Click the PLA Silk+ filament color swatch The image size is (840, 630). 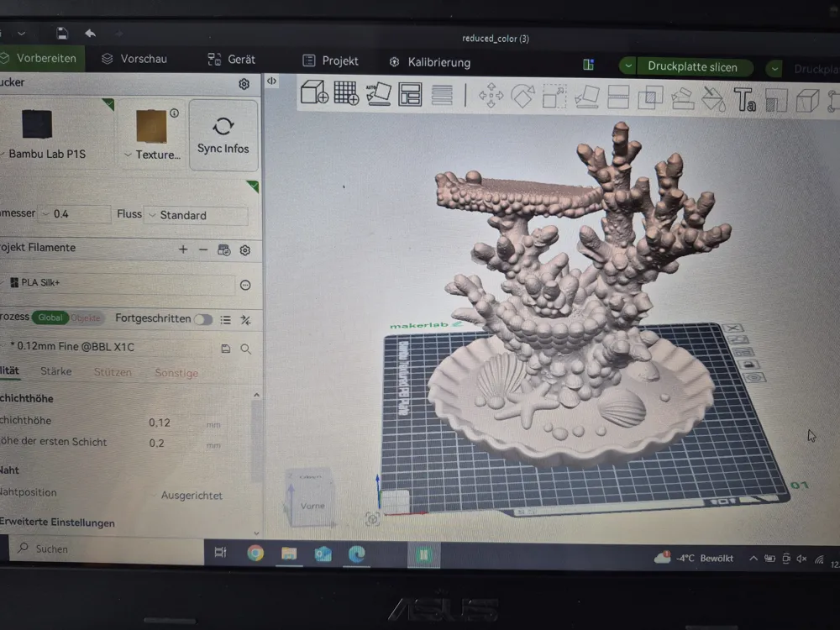(14, 282)
